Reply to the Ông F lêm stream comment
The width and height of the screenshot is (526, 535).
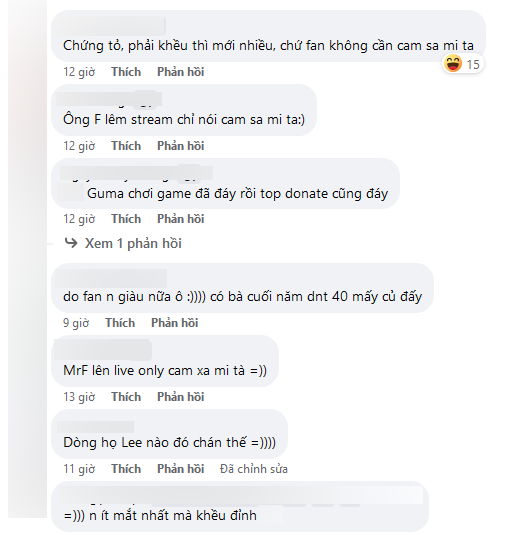180,146
